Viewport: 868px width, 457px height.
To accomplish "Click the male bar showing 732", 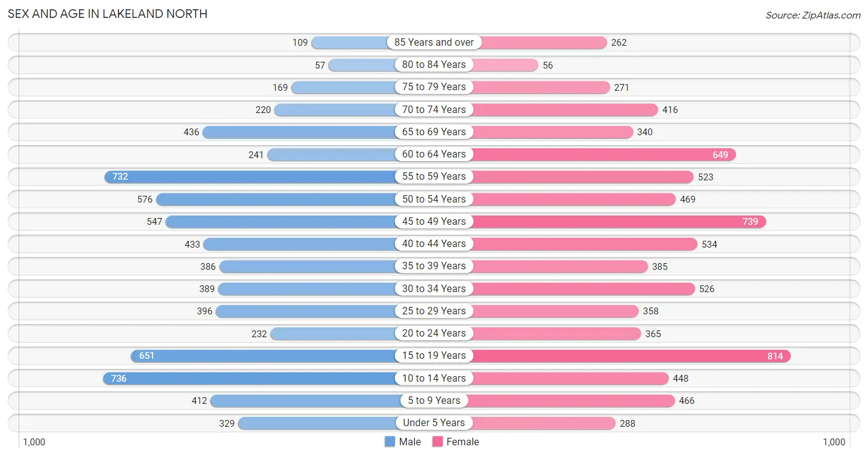I will click(250, 177).
